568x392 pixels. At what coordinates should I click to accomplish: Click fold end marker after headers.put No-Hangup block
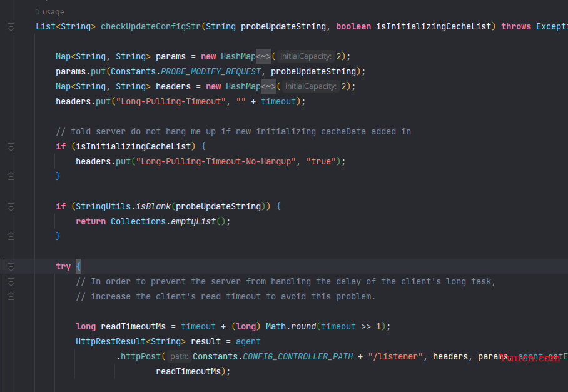pos(11,176)
